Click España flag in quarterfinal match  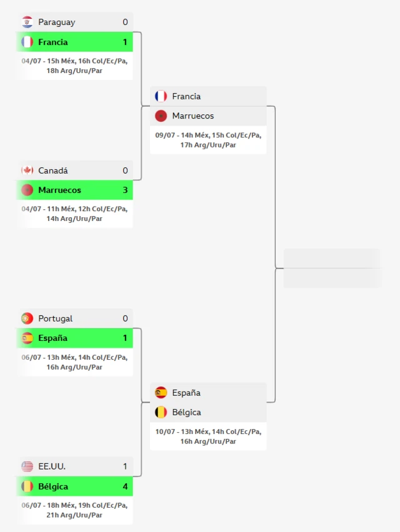coord(161,393)
